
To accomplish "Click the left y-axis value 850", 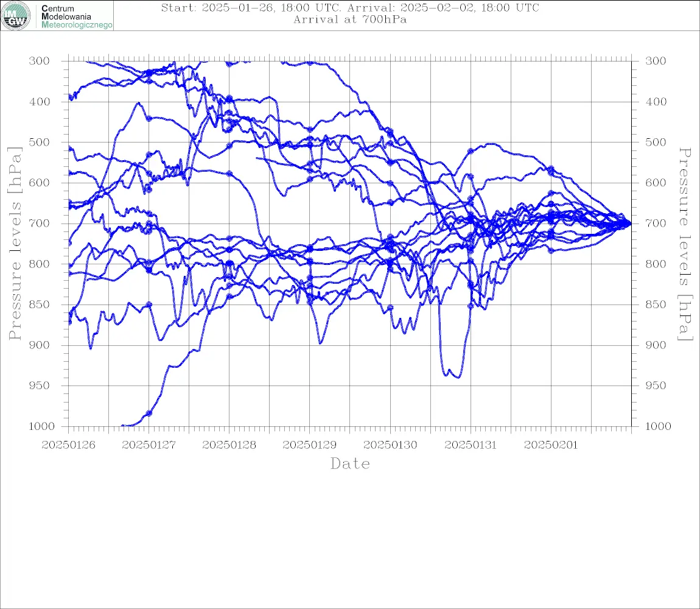I will [x=40, y=304].
